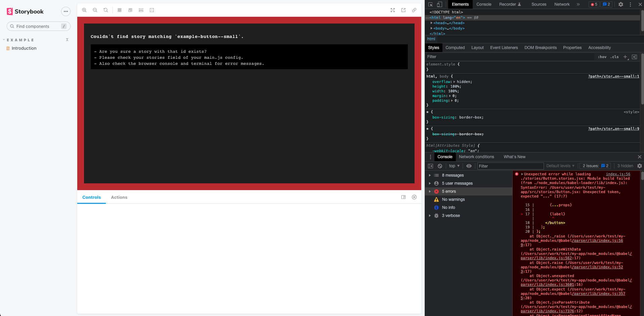Open the canvas in a new tab

click(403, 10)
